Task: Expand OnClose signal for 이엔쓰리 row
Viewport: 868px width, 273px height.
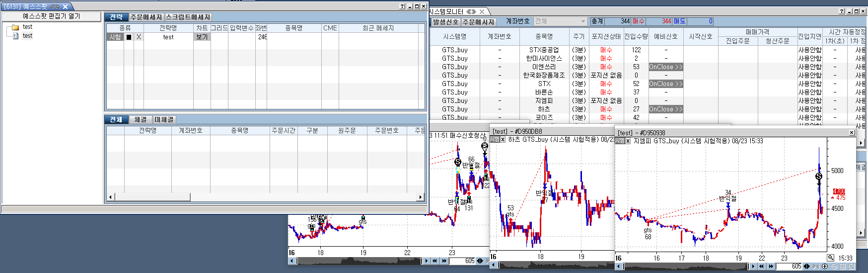Action: [665, 67]
